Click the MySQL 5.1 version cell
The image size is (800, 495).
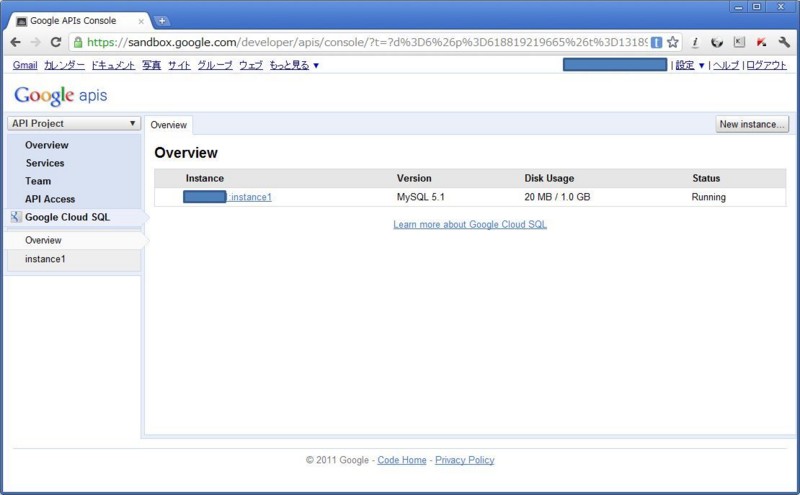420,197
